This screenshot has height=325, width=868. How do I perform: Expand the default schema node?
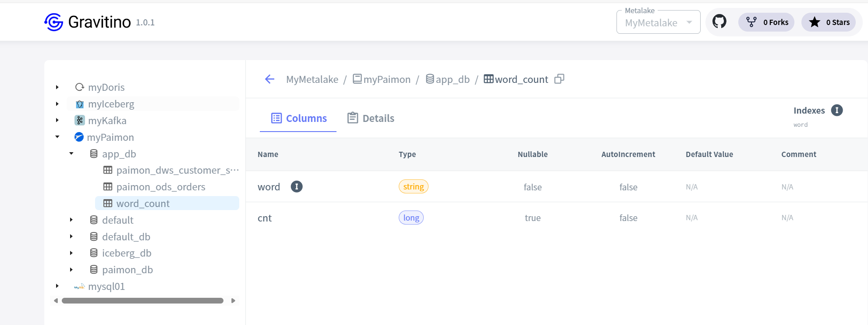(71, 220)
